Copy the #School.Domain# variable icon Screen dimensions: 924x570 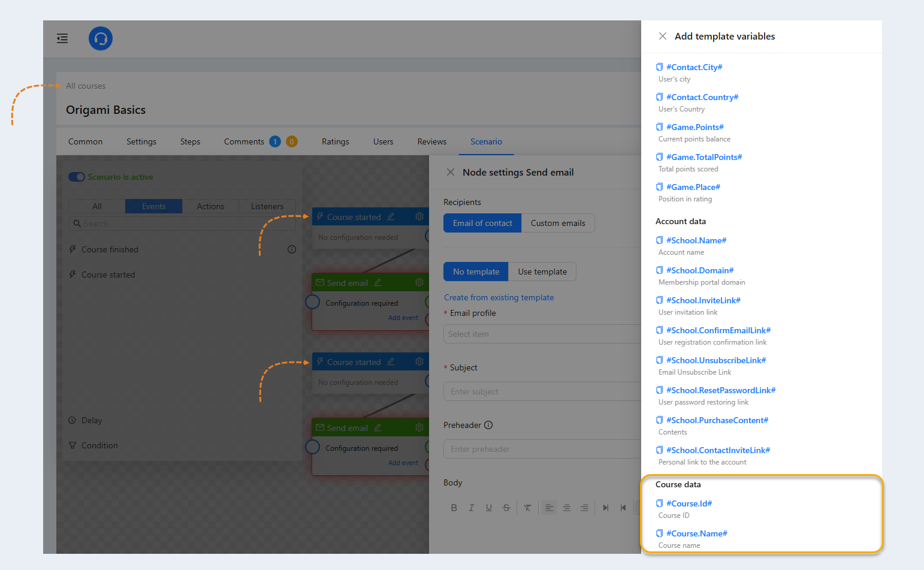659,270
